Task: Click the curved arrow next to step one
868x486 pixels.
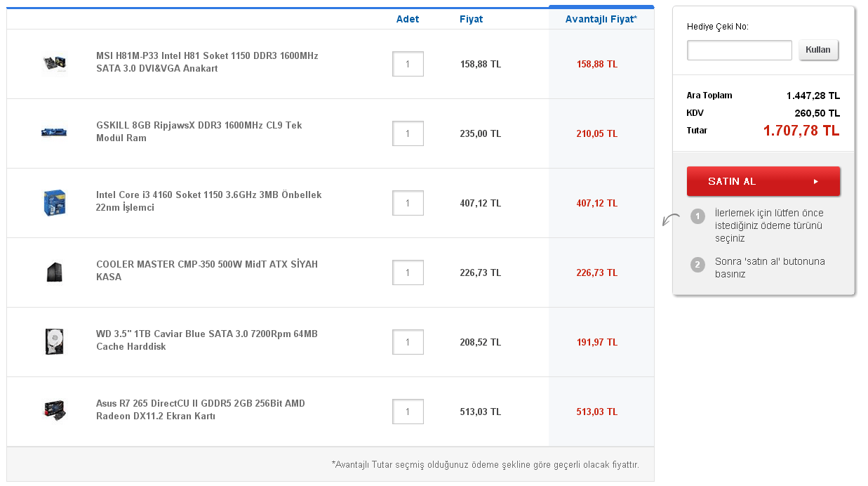Action: (671, 220)
